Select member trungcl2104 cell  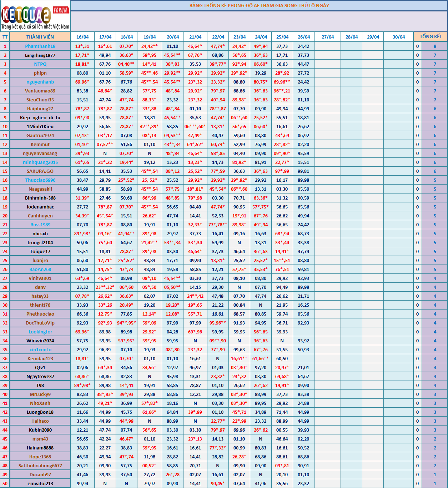pos(40,242)
